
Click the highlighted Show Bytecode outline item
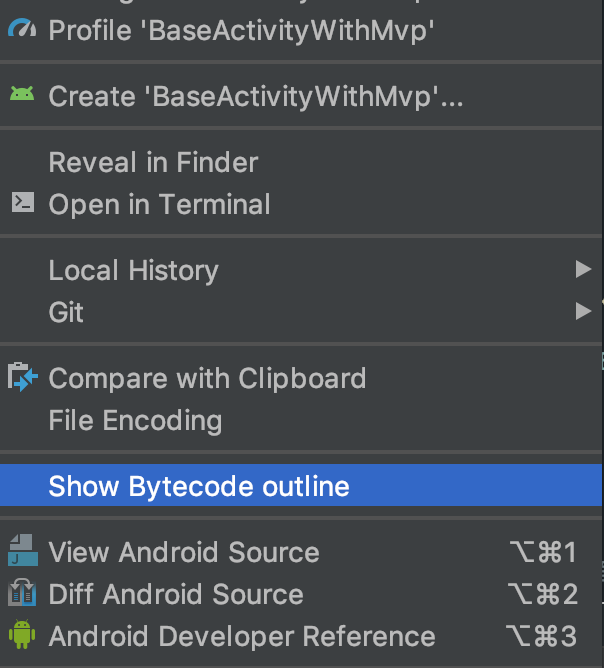(199, 487)
